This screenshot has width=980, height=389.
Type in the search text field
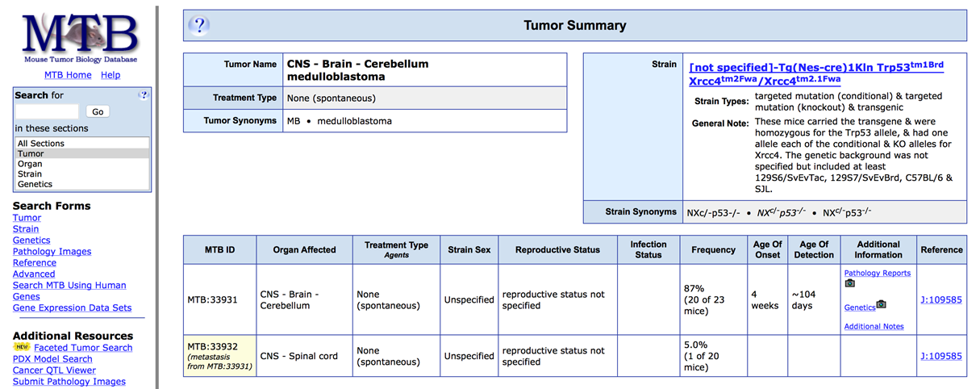click(47, 111)
